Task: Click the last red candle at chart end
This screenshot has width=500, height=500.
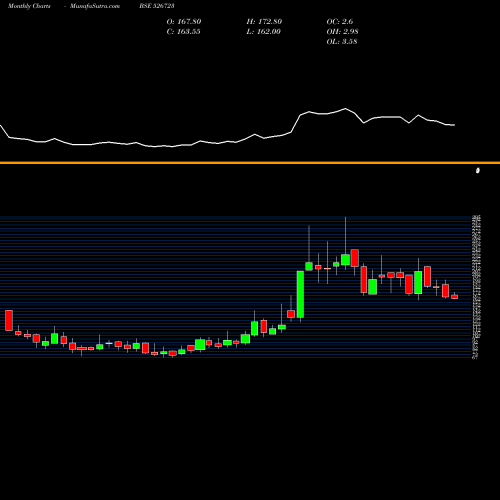Action: 455,297
